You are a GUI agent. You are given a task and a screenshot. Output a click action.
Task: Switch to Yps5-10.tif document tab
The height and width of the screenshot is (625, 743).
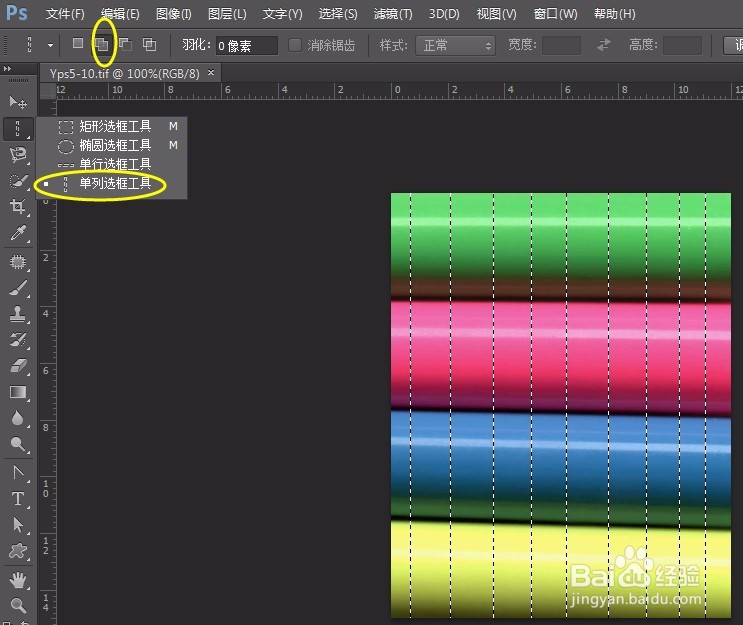tap(125, 73)
